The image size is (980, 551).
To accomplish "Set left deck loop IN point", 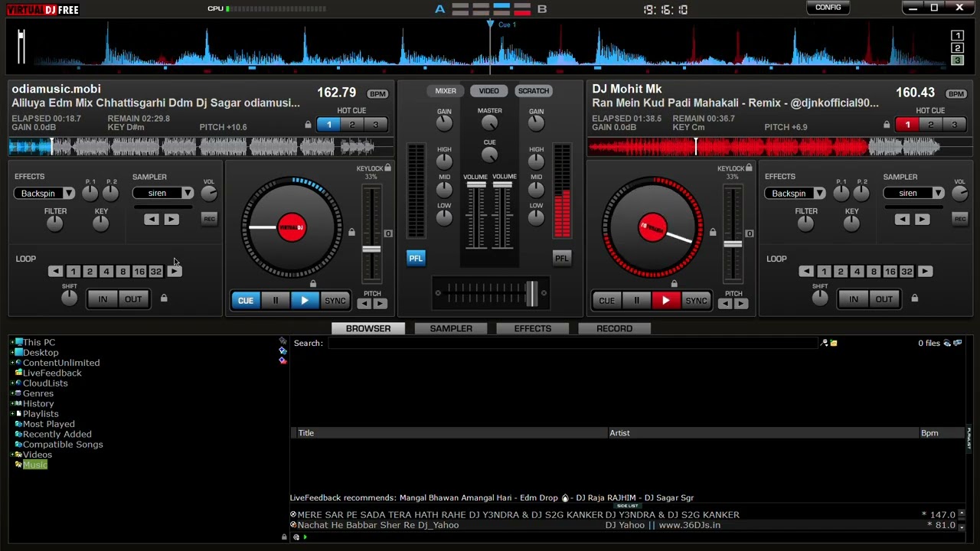I will click(103, 299).
